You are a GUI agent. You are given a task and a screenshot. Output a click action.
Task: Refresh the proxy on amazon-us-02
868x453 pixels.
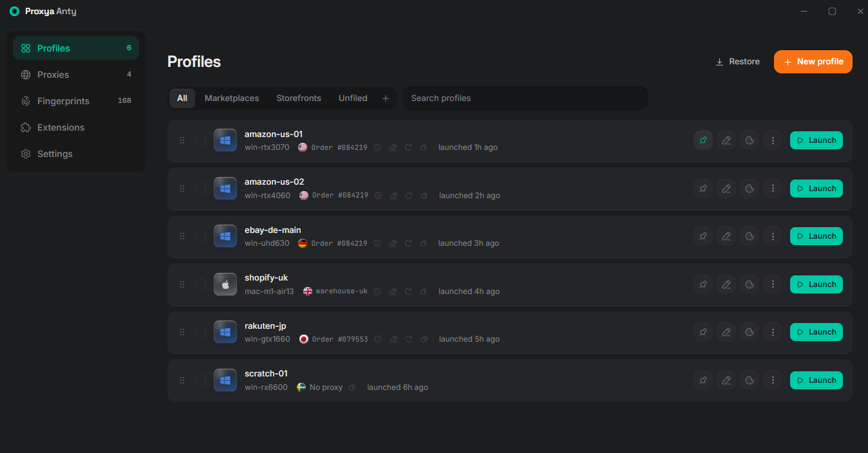coord(409,196)
